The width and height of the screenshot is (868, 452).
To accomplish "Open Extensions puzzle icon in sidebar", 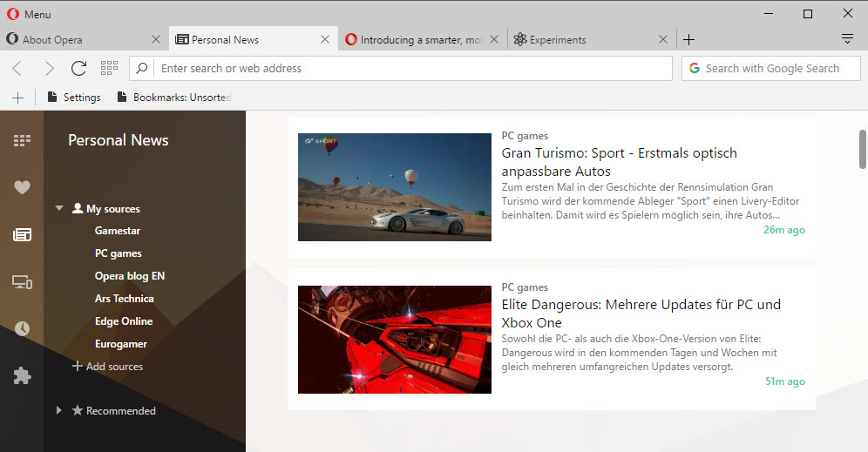I will click(x=22, y=375).
